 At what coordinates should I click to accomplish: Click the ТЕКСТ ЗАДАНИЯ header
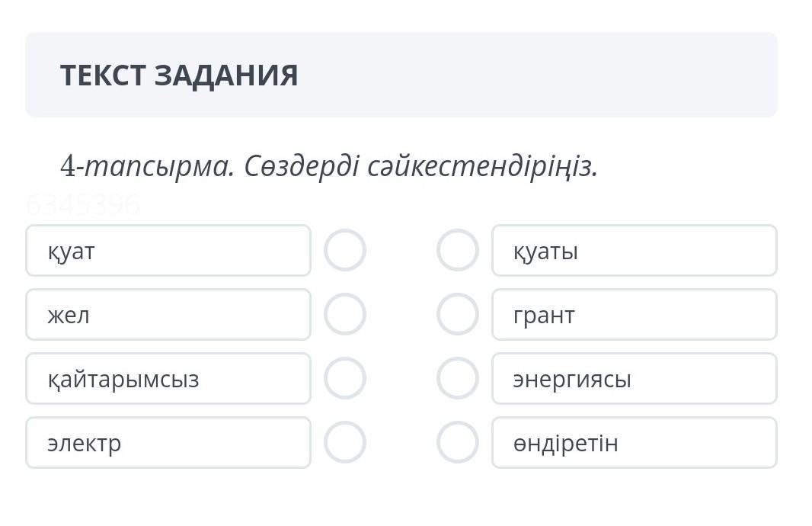[x=179, y=75]
